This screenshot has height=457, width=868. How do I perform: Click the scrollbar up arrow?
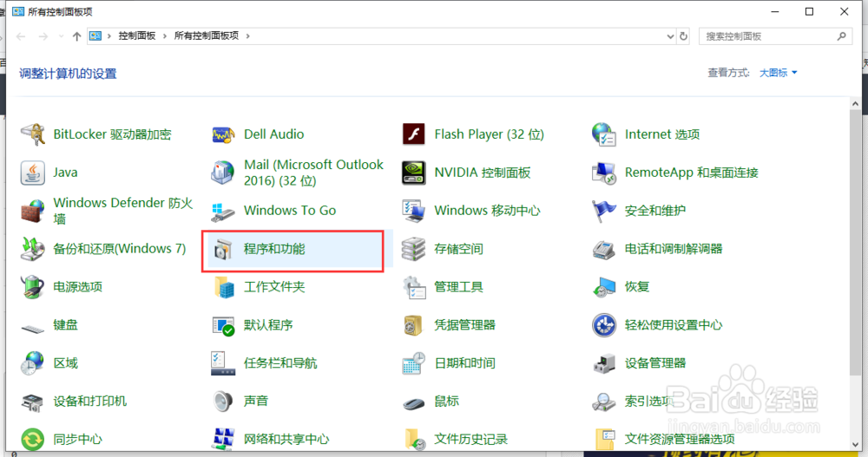(855, 103)
